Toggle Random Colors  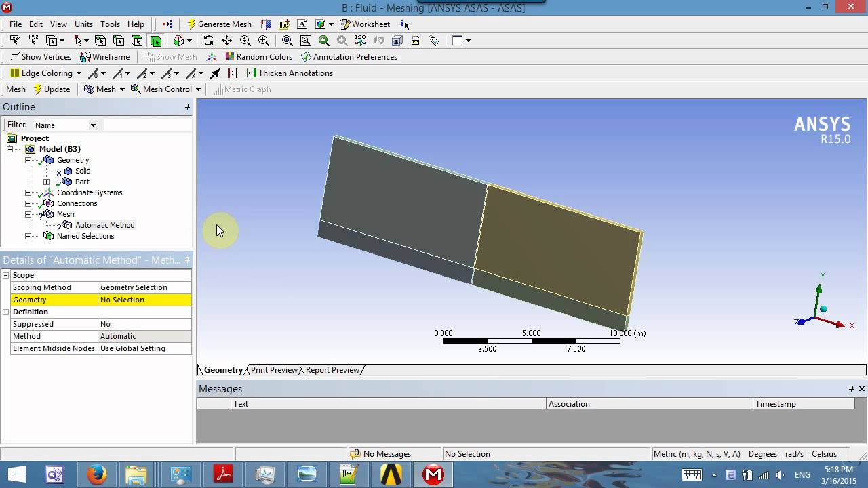click(x=259, y=57)
